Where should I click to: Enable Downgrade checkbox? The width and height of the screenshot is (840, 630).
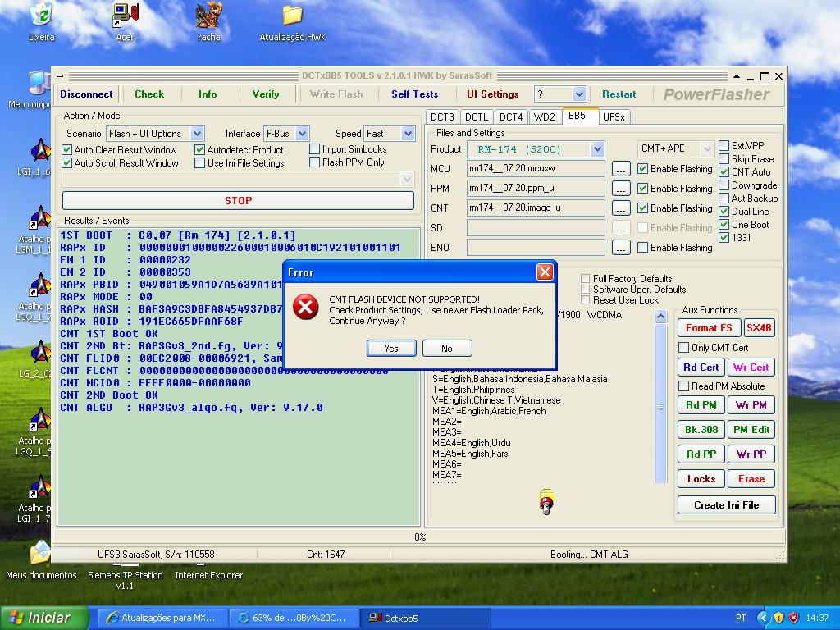pos(724,185)
